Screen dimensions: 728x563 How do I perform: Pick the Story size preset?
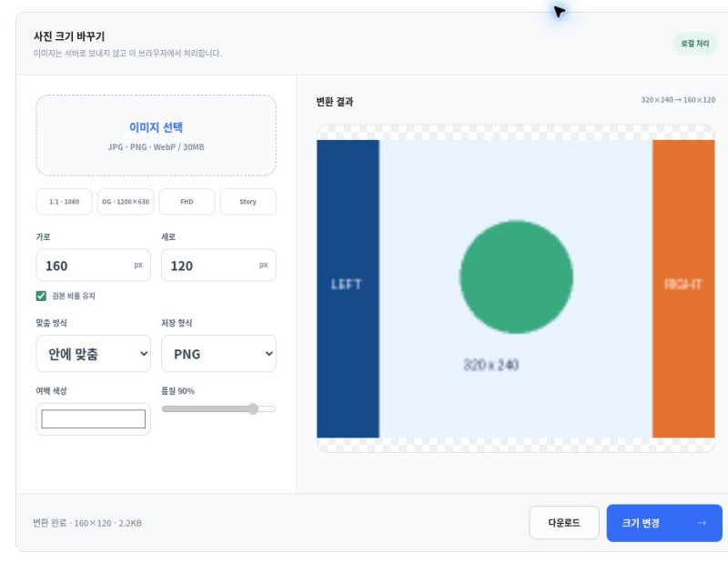(248, 201)
